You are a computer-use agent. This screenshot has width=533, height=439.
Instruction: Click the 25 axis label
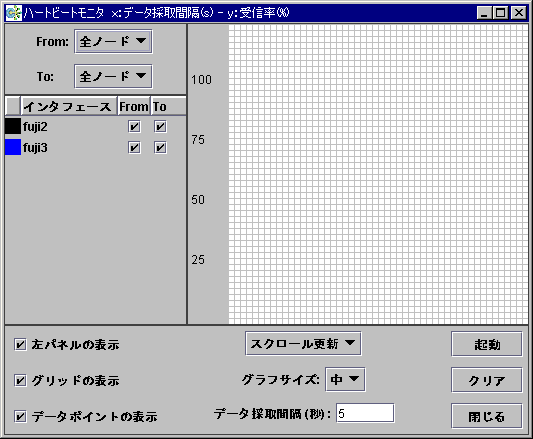click(198, 260)
